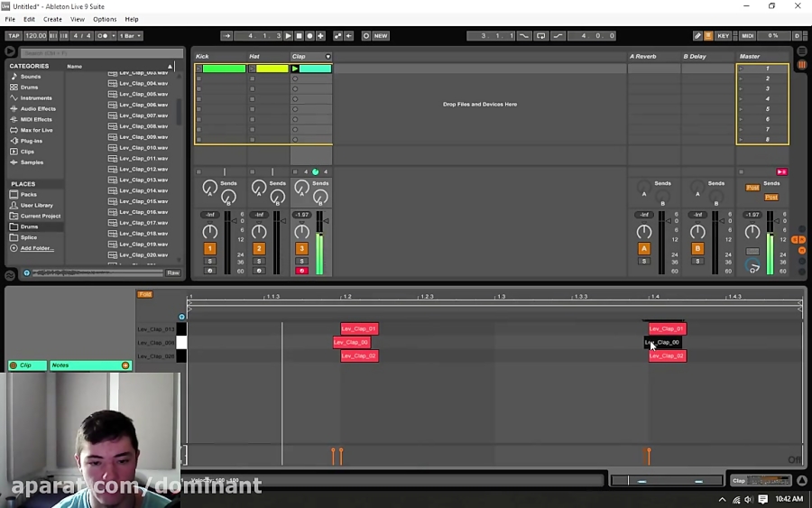Toggle the Loop switch icon

point(540,36)
